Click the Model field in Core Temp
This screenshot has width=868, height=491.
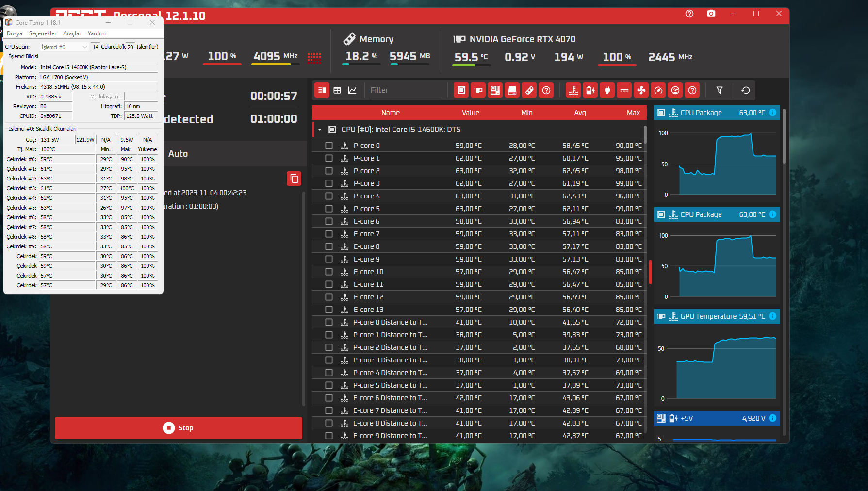pos(98,67)
